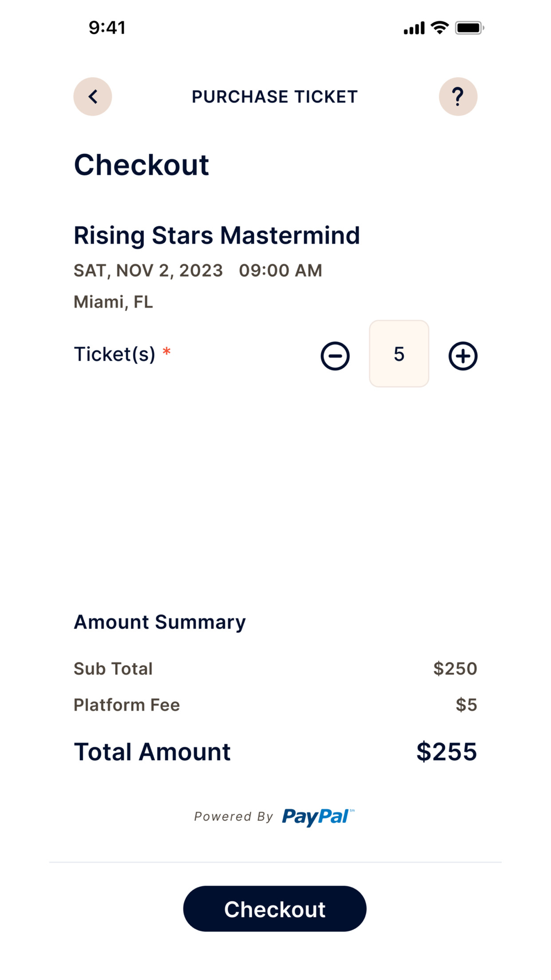Open help with the question mark icon
The height and width of the screenshot is (980, 551).
pos(458,96)
